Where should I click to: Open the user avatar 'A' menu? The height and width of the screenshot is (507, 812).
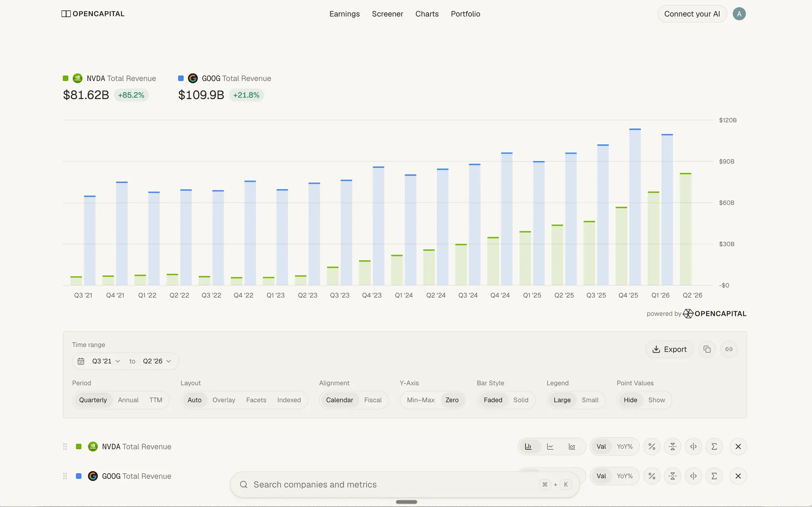739,14
